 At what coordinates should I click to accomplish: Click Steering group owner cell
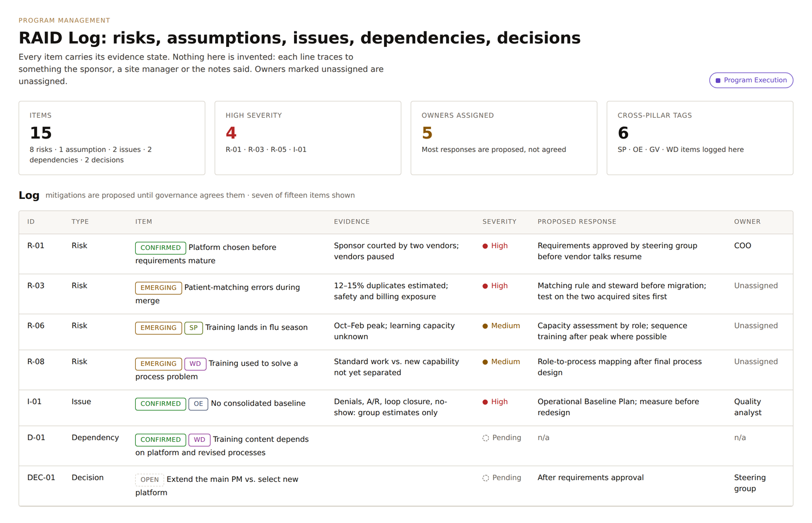750,483
